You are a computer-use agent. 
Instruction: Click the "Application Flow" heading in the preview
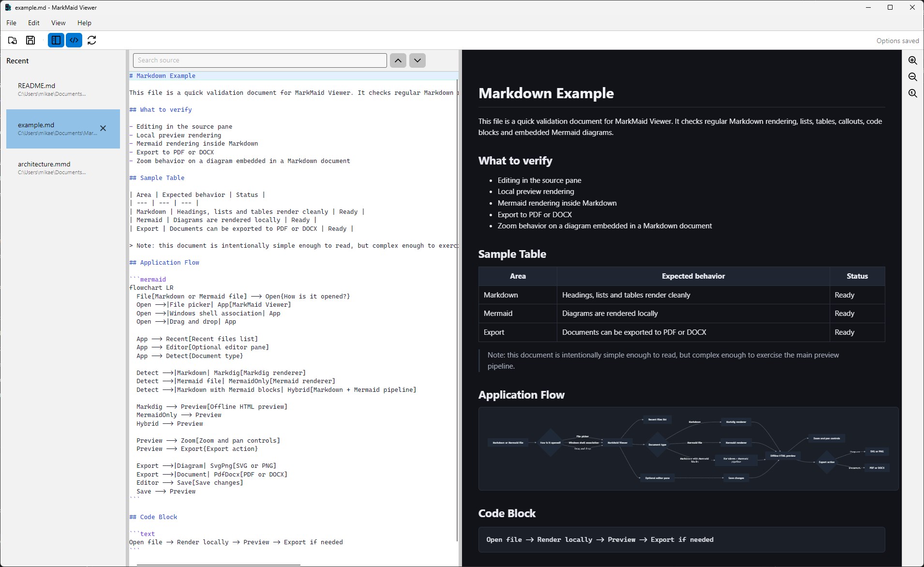[522, 395]
